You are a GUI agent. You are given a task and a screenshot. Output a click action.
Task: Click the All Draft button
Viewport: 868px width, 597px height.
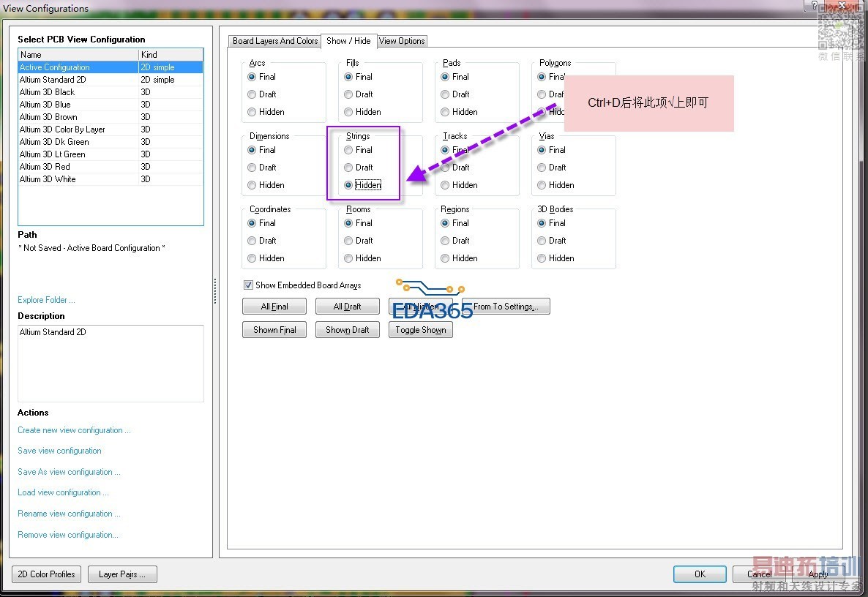click(x=347, y=307)
